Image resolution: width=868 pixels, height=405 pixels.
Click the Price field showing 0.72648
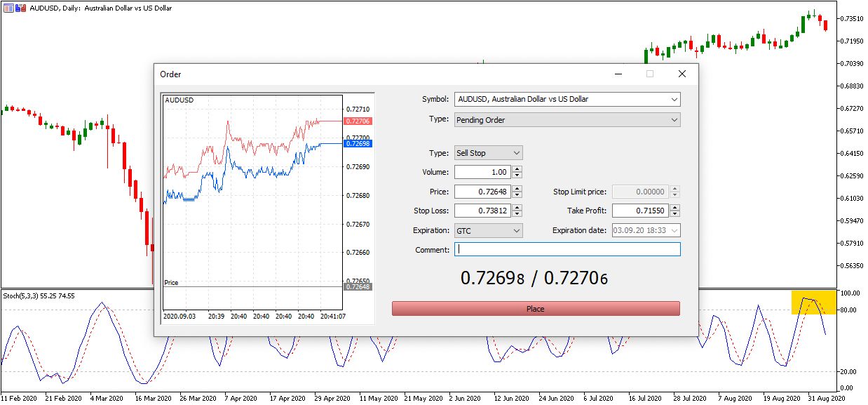pos(483,192)
